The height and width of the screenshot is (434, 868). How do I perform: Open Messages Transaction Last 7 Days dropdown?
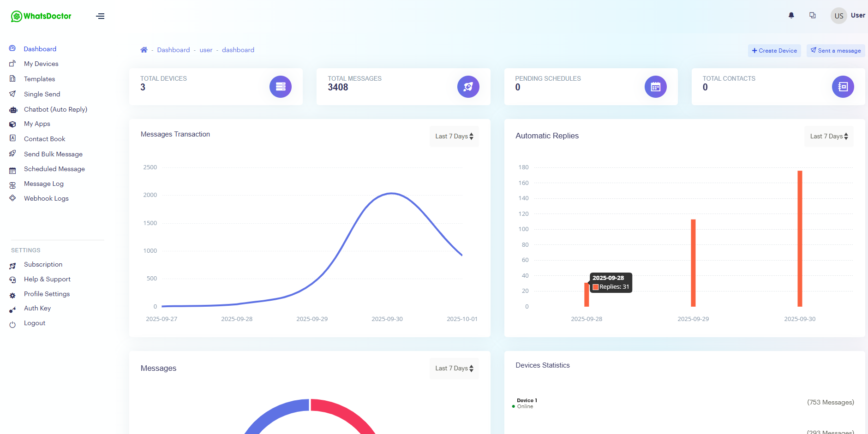click(454, 137)
